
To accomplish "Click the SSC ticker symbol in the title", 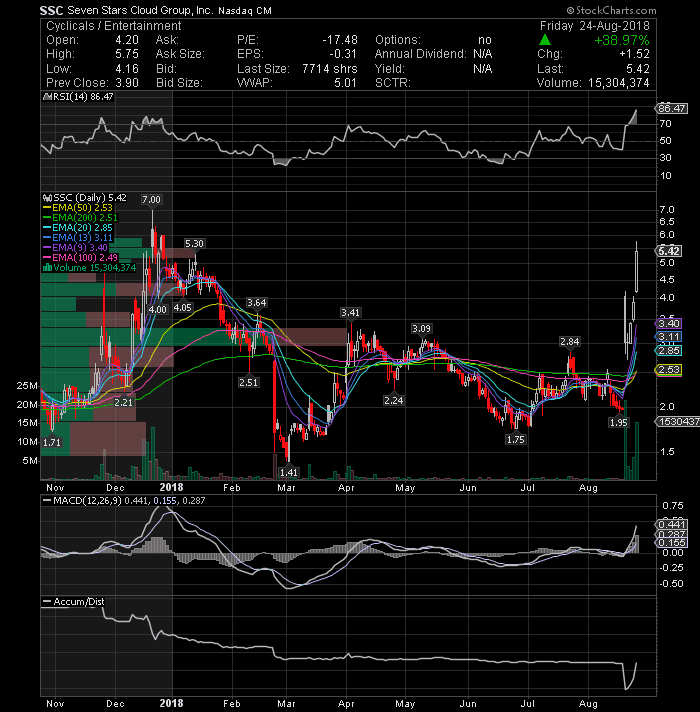I will 51,10.
